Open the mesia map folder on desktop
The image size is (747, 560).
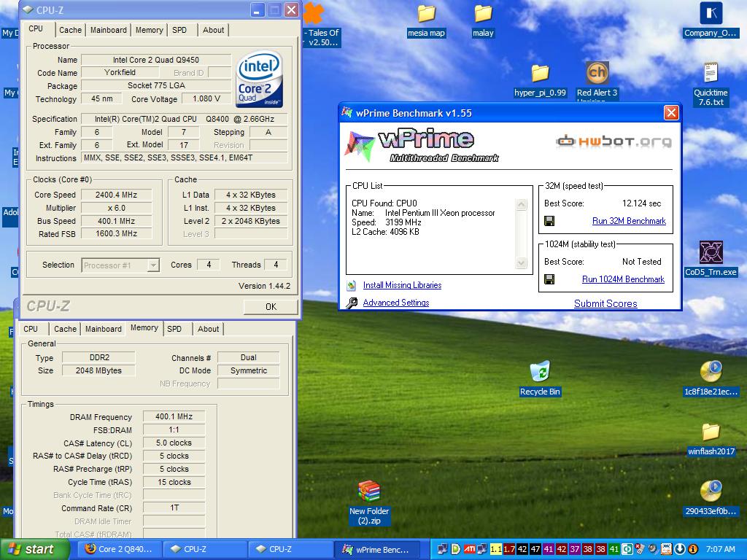pos(426,14)
